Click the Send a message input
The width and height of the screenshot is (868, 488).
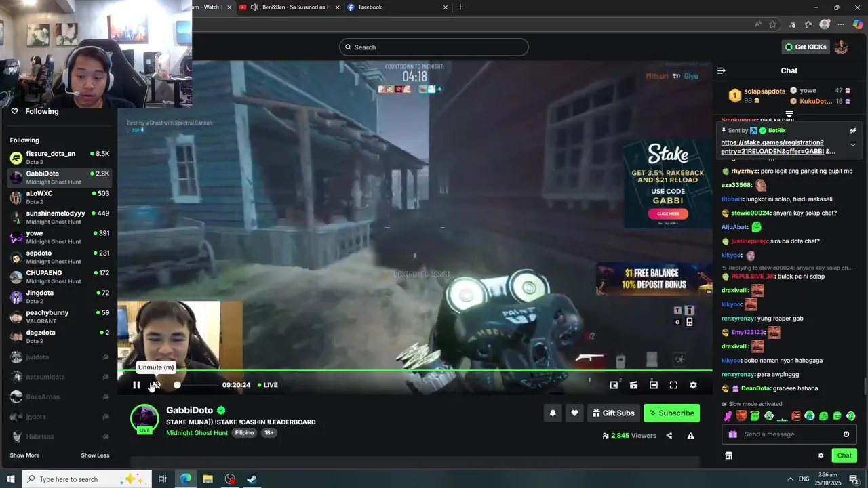pyautogui.click(x=789, y=434)
